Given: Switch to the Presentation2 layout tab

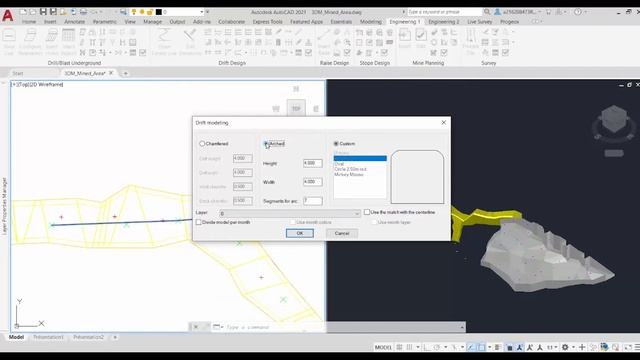Looking at the screenshot, I should click(89, 337).
